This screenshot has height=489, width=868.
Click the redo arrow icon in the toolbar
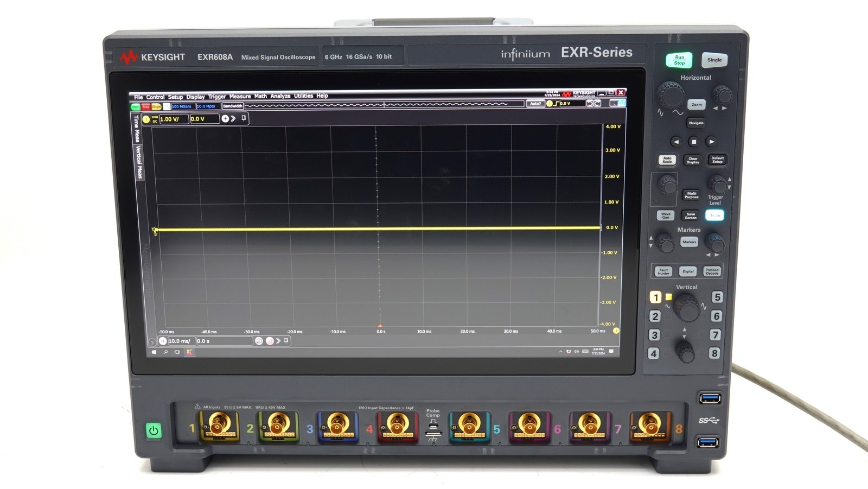[597, 103]
